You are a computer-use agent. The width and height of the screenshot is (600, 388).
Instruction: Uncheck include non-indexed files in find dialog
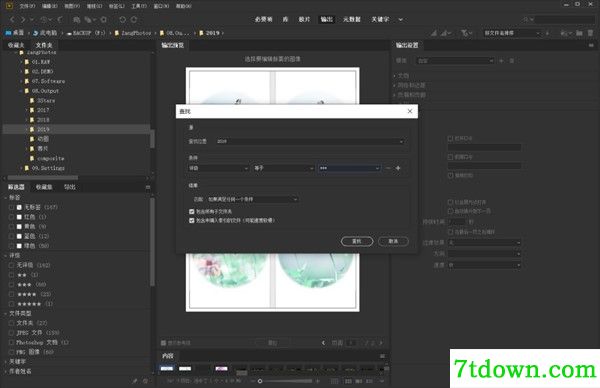point(192,220)
